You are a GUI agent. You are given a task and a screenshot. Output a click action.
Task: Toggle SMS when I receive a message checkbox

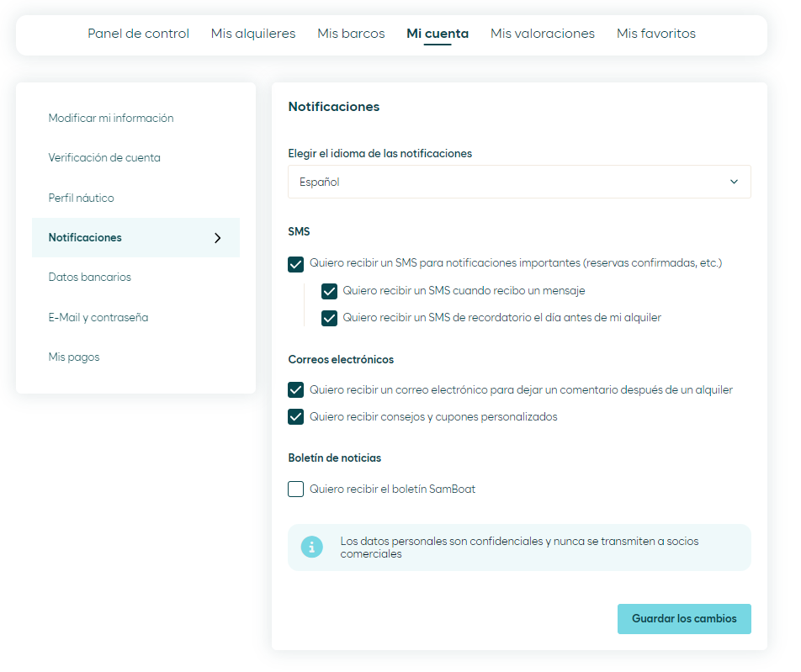click(x=329, y=292)
